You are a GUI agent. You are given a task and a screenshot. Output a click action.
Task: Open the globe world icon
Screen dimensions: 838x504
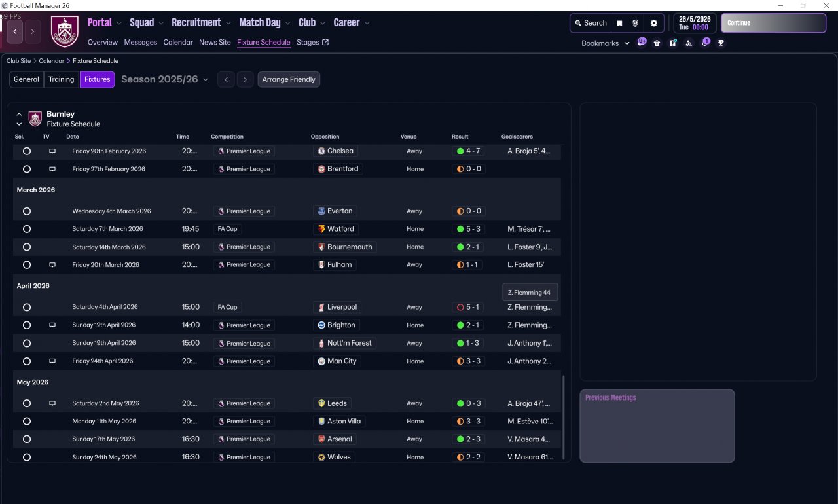click(635, 23)
